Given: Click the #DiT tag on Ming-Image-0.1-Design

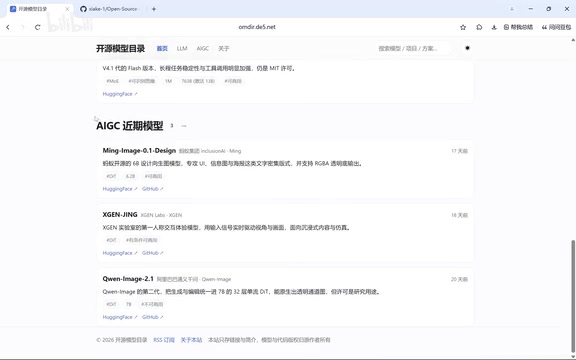Looking at the screenshot, I should [x=111, y=176].
